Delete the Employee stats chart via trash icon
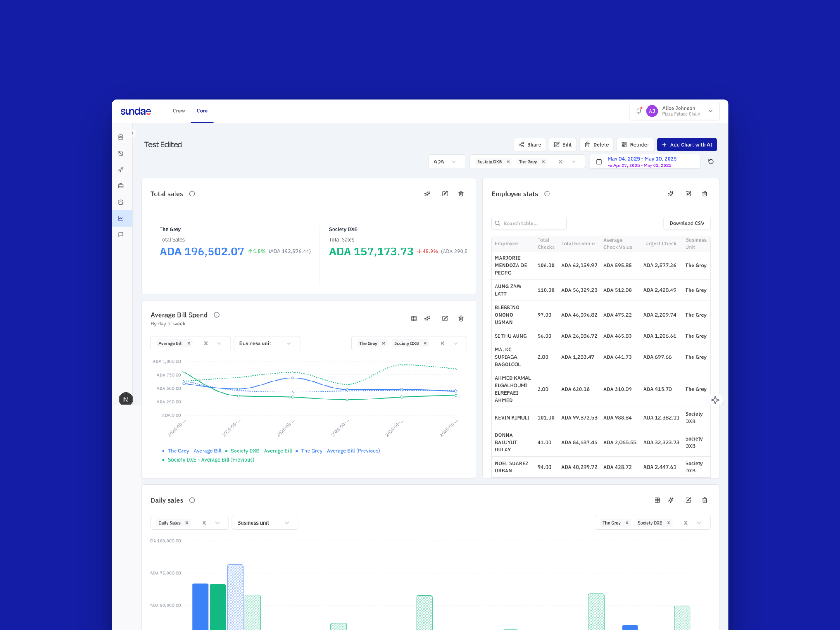The width and height of the screenshot is (840, 630). [704, 193]
